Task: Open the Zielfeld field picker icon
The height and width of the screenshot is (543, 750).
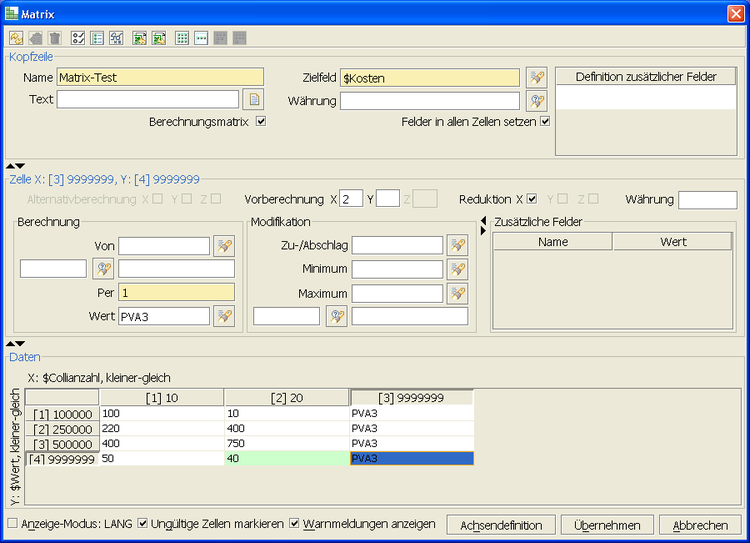Action: pyautogui.click(x=536, y=78)
